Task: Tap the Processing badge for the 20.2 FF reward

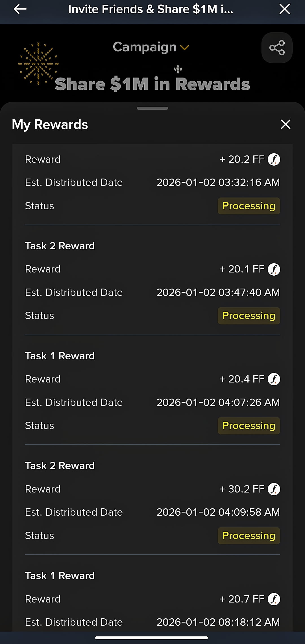Action: tap(249, 206)
